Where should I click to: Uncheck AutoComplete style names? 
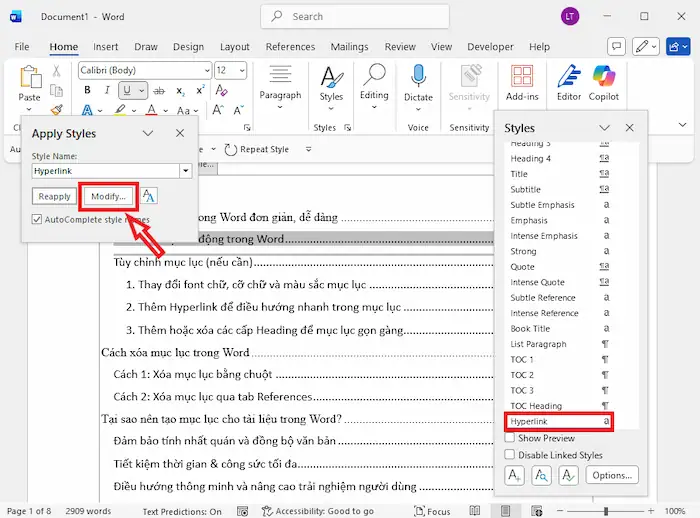37,219
